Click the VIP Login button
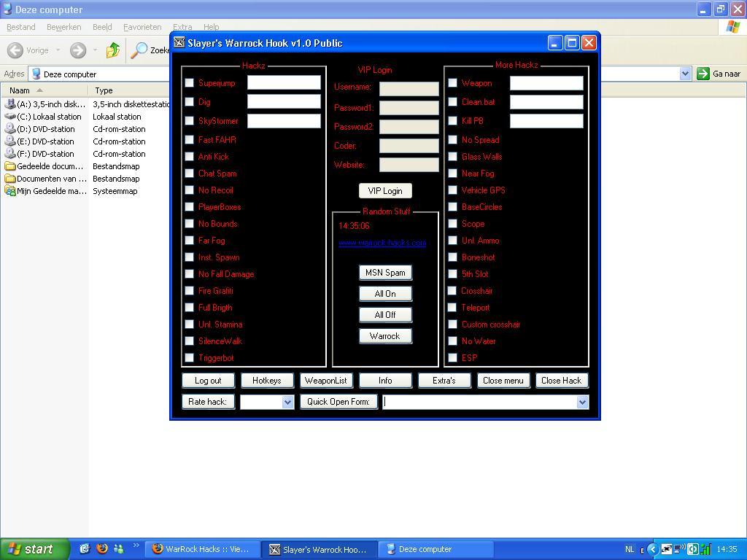Viewport: 747px width, 560px height. 385,190
